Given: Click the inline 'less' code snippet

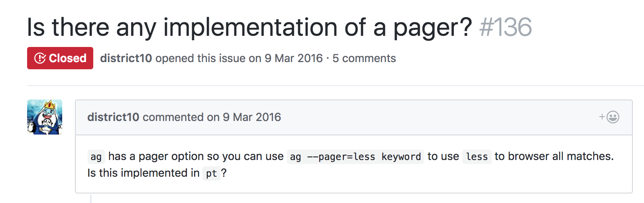Looking at the screenshot, I should pos(477,156).
